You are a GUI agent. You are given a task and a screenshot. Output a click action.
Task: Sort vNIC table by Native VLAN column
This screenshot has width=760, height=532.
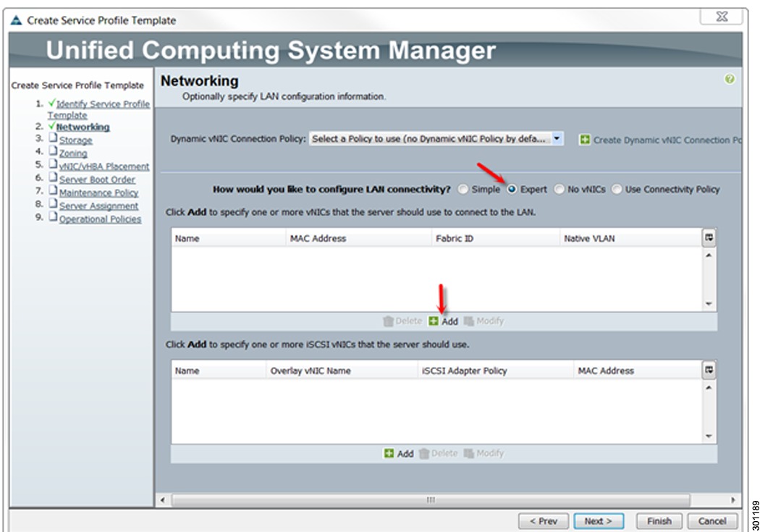(631, 238)
